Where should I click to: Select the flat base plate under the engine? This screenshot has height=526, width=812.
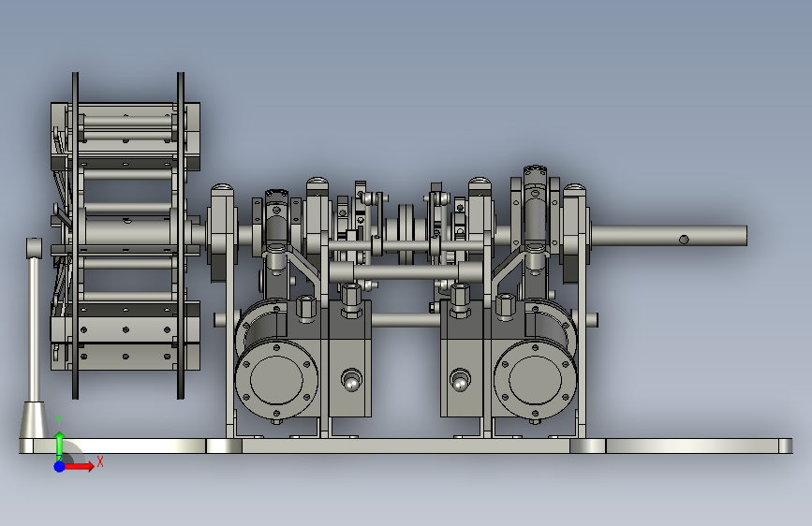(x=406, y=446)
